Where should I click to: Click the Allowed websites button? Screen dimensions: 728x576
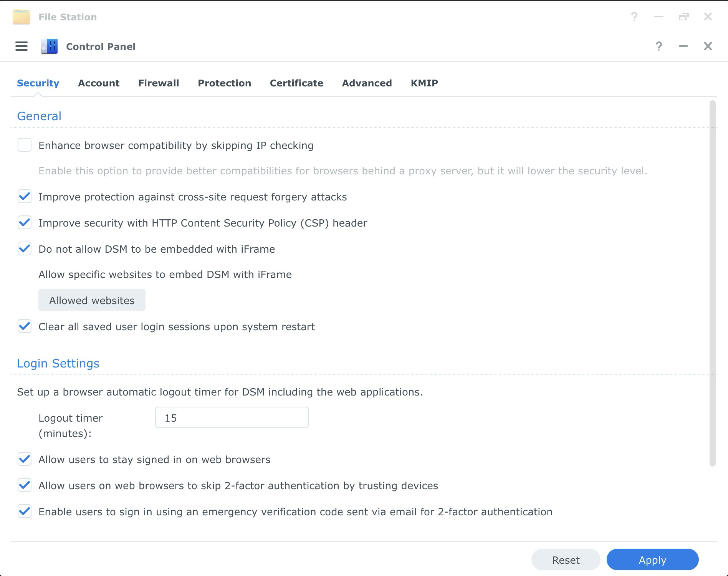92,300
